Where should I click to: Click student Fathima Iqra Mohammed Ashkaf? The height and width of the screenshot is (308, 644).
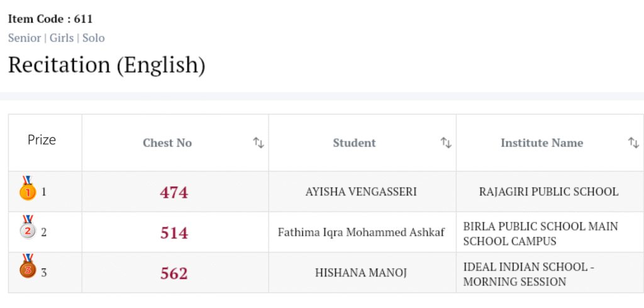click(x=361, y=232)
